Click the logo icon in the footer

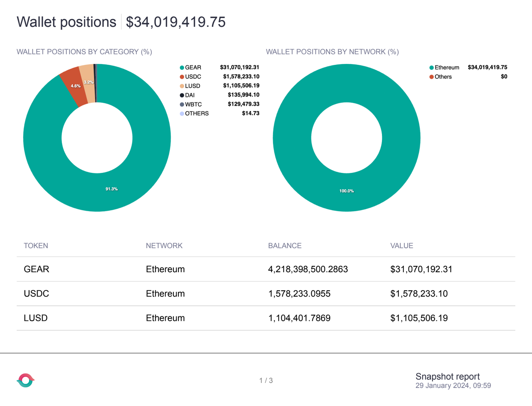25,380
